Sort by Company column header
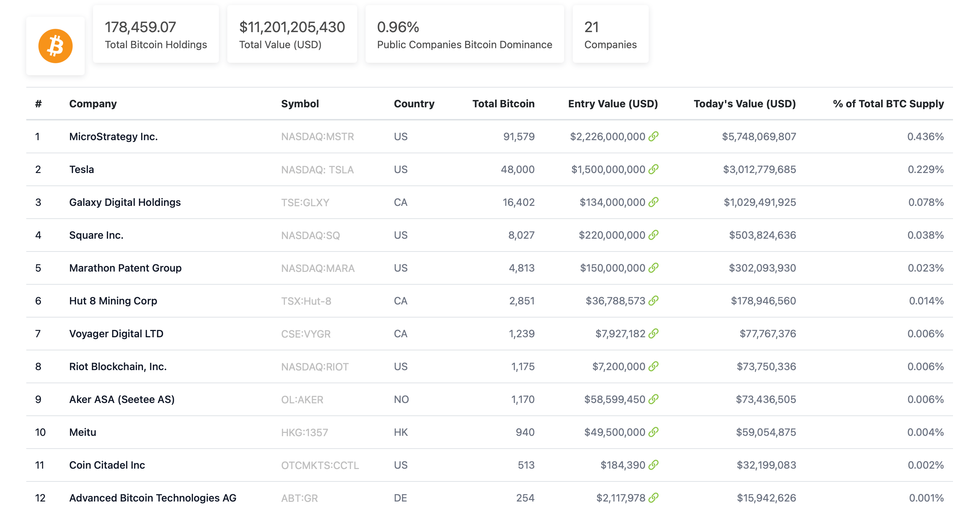980x511 pixels. point(93,104)
